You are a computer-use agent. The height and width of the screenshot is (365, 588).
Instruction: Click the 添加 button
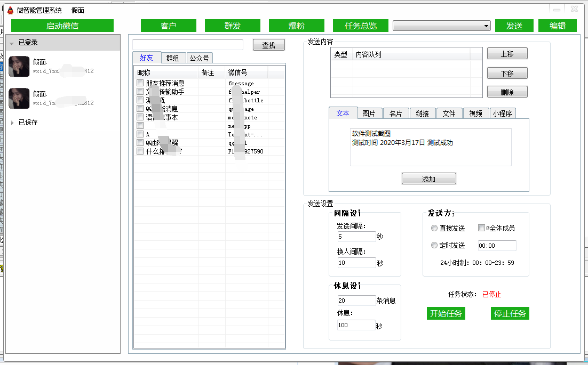click(x=428, y=179)
